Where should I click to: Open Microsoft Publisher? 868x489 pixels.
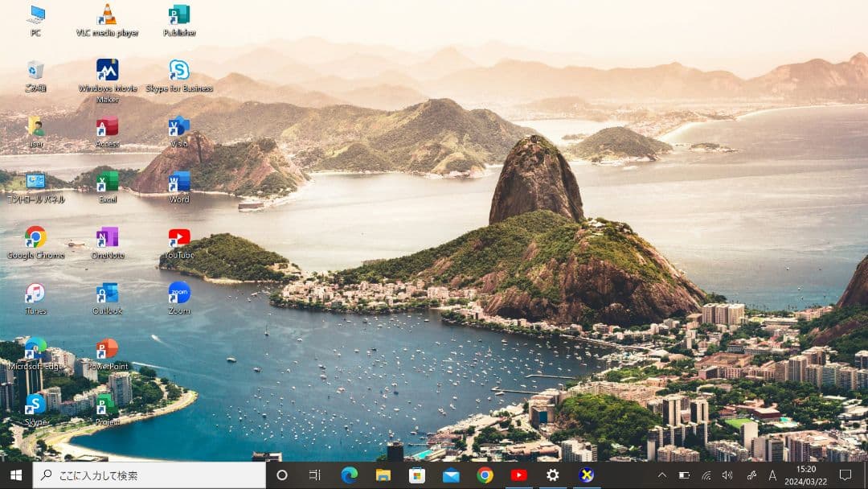coord(178,16)
